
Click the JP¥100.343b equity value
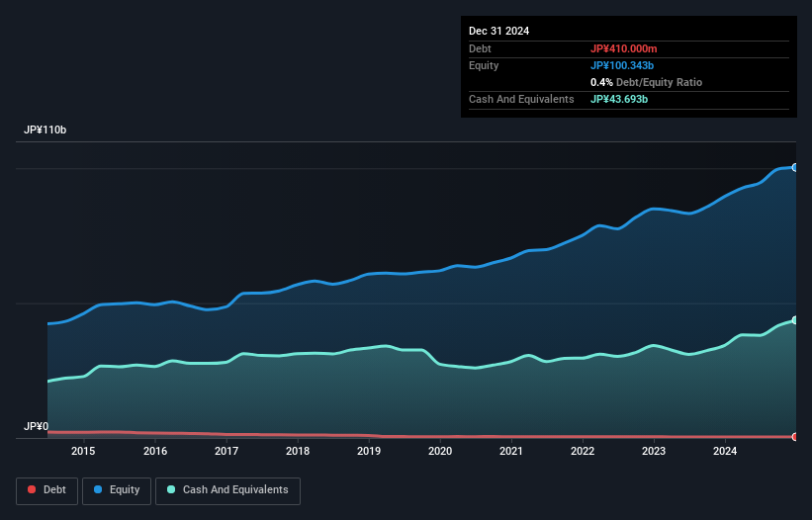(622, 65)
